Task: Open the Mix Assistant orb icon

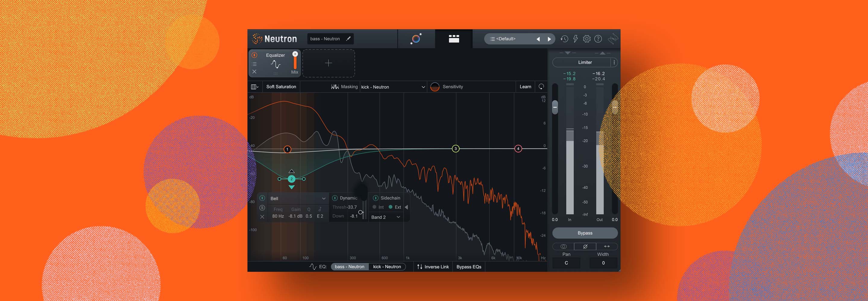Action: click(x=416, y=39)
